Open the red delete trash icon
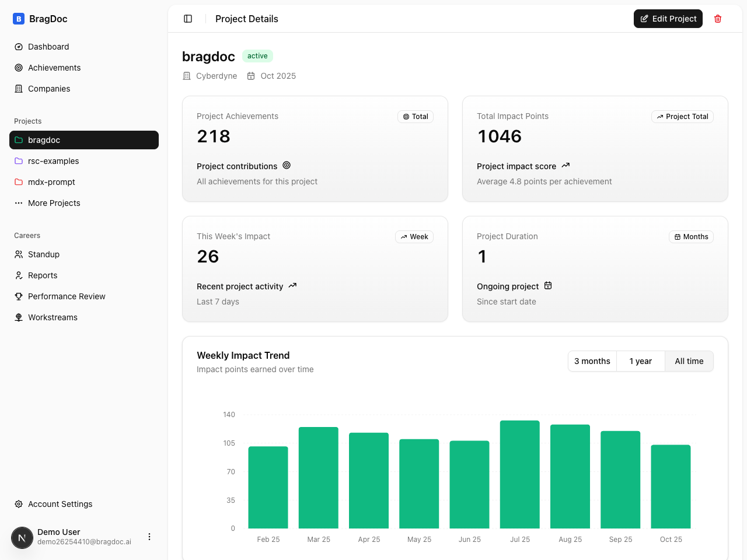 (x=718, y=19)
